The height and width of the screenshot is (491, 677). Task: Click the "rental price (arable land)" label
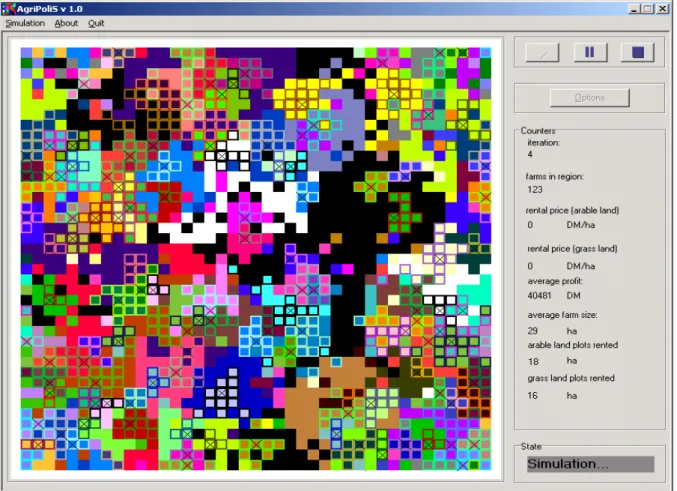(x=573, y=211)
